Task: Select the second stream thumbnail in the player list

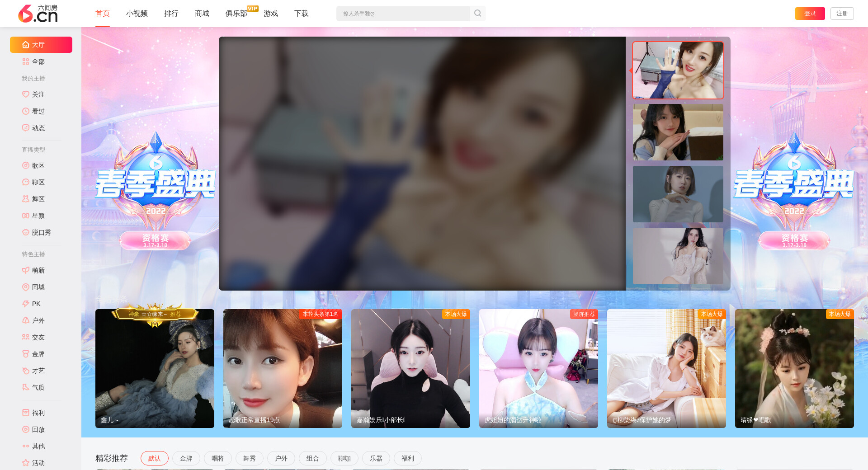Action: click(x=678, y=132)
